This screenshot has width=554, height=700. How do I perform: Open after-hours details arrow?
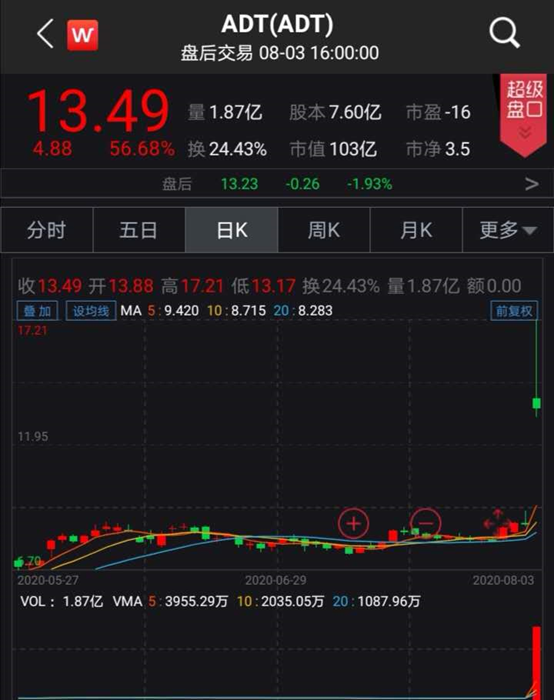click(x=531, y=184)
